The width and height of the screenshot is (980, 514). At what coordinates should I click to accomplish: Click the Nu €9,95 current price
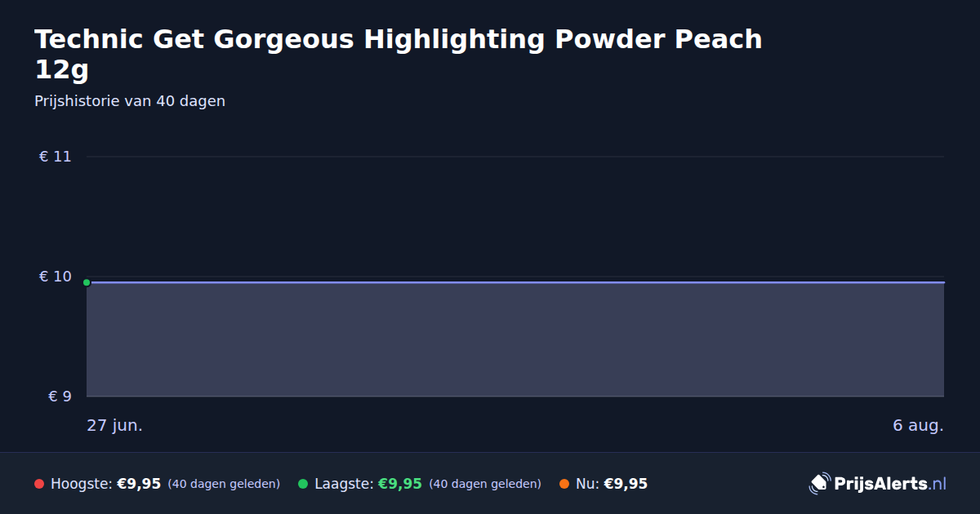tap(626, 484)
